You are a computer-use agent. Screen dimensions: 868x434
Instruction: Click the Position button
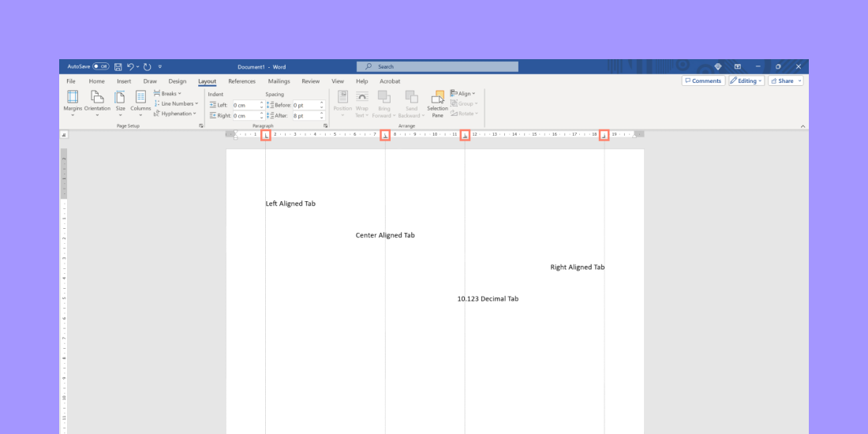[342, 103]
